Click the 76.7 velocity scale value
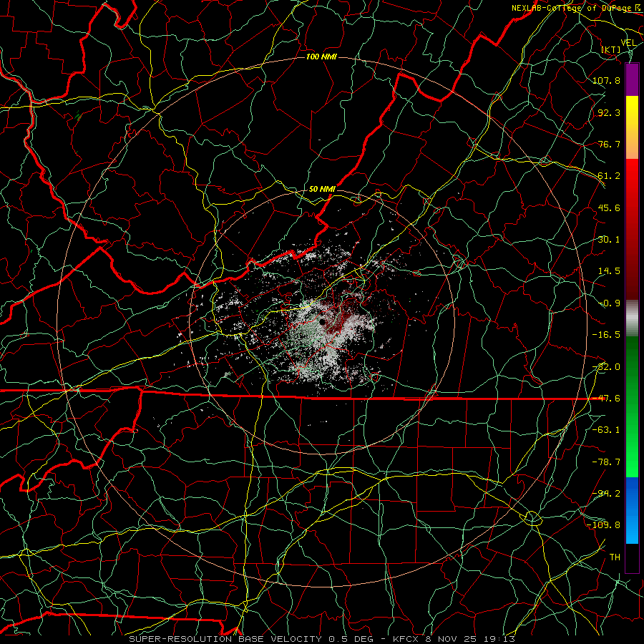The height and width of the screenshot is (644, 644). [609, 144]
